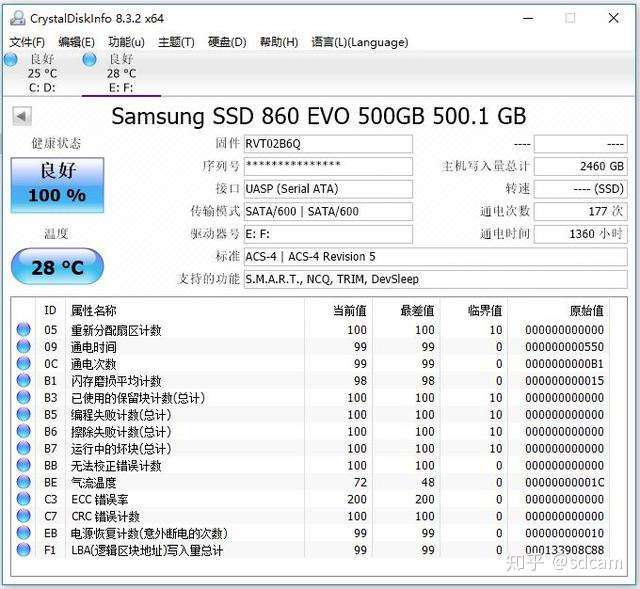Click the ID column header
The image size is (640, 589).
point(50,311)
